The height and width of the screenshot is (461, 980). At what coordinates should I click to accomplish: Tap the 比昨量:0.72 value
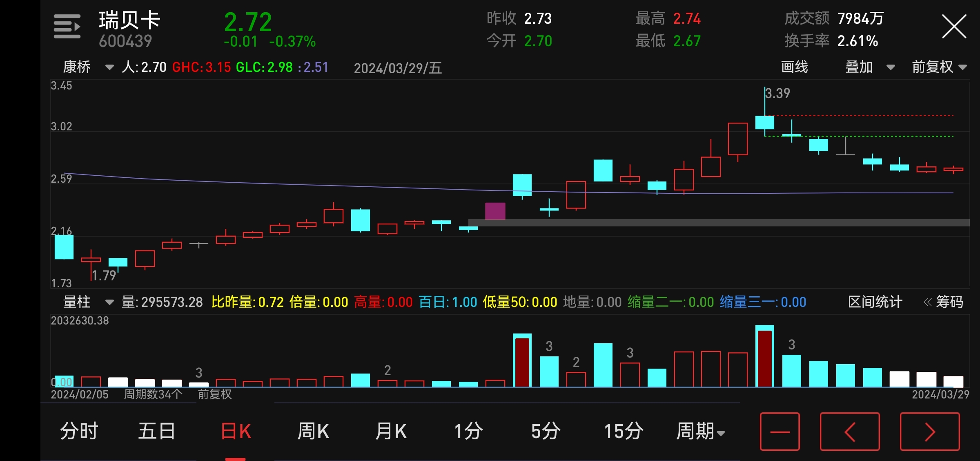247,302
